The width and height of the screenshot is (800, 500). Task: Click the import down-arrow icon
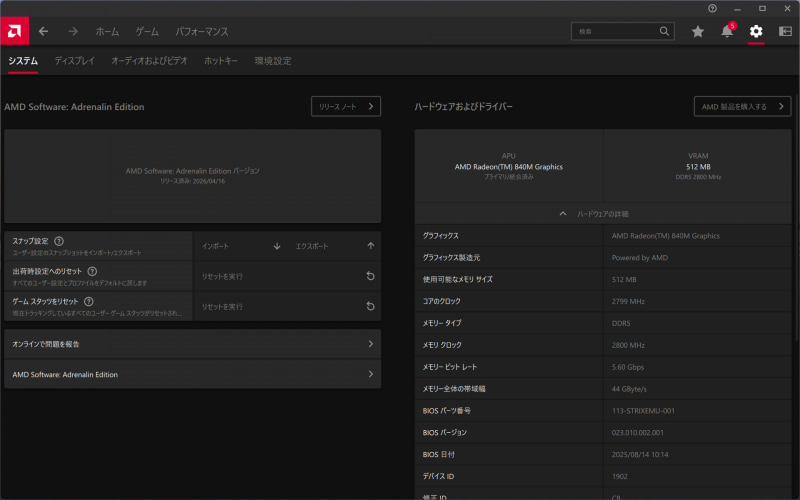coord(277,246)
